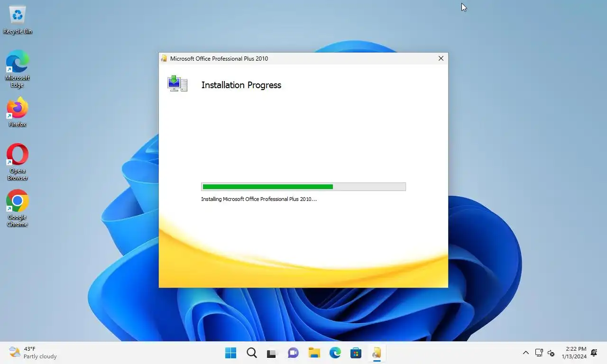Click the installer icon beside Installation Progress
This screenshot has height=364, width=607.
[177, 83]
